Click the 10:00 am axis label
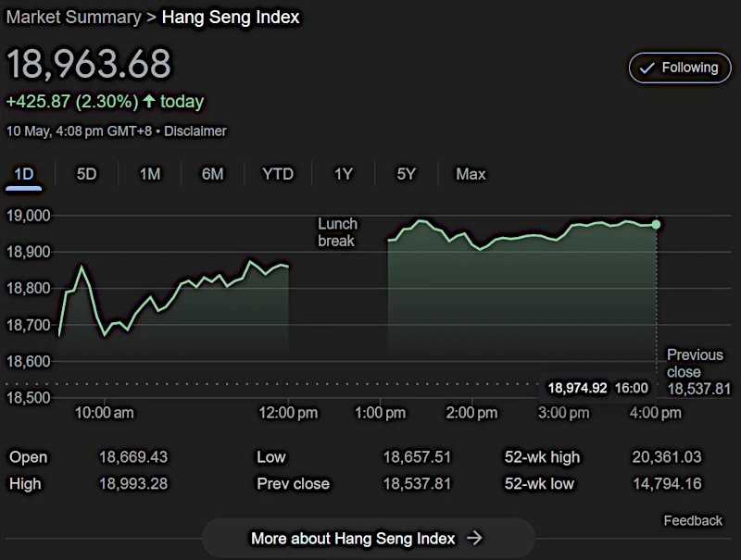The width and height of the screenshot is (741, 560). (104, 413)
